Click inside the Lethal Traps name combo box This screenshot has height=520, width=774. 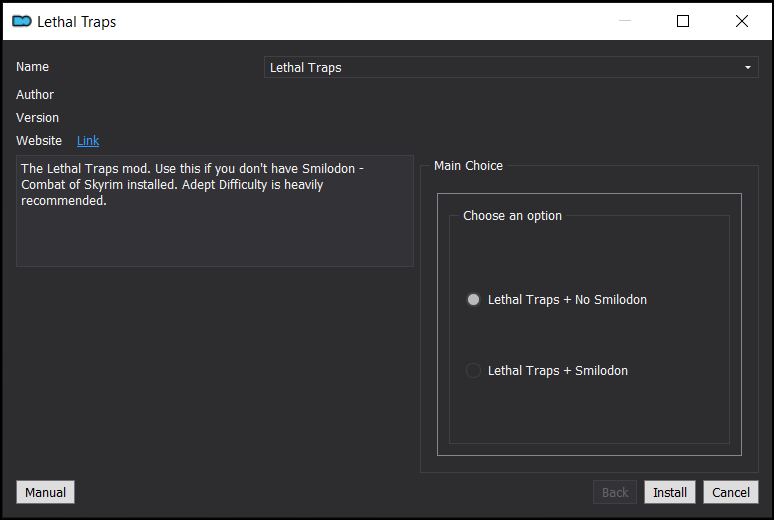[x=511, y=67]
